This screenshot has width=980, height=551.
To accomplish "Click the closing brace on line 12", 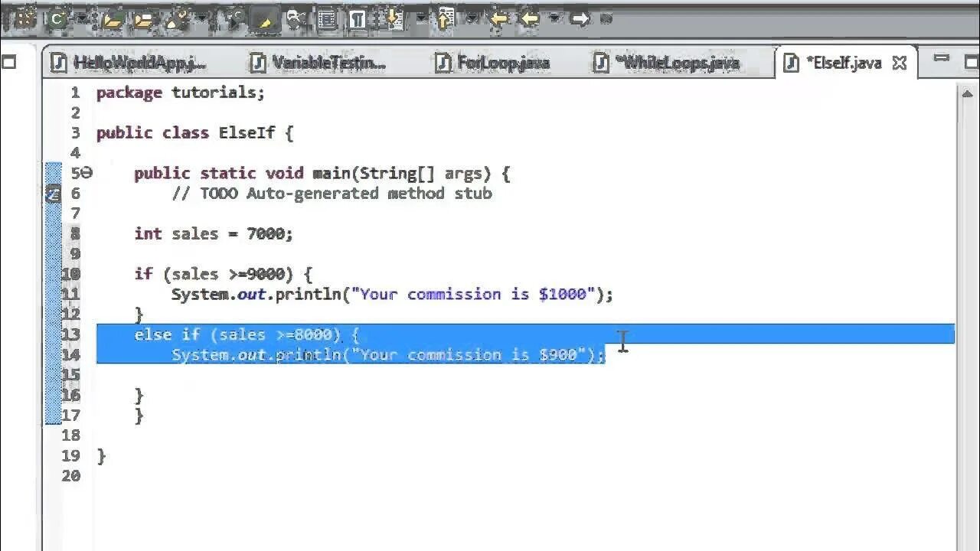I will coord(139,315).
